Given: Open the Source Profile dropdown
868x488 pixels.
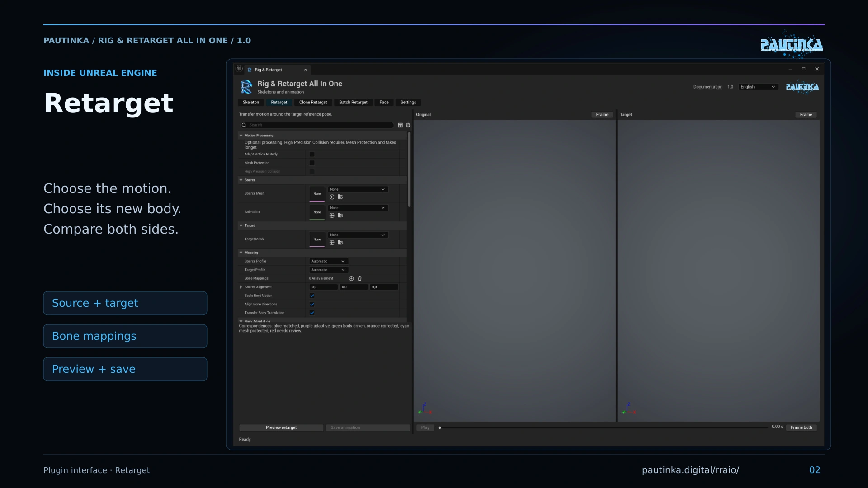Looking at the screenshot, I should click(x=329, y=261).
